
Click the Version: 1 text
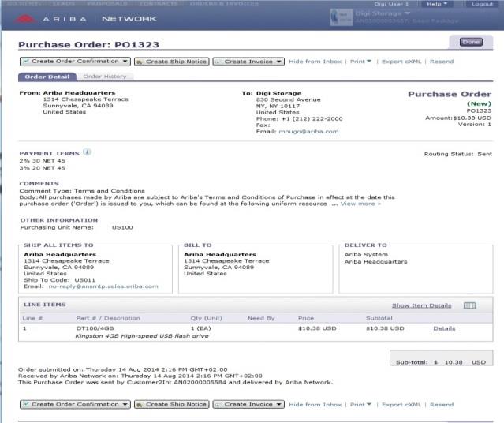475,125
